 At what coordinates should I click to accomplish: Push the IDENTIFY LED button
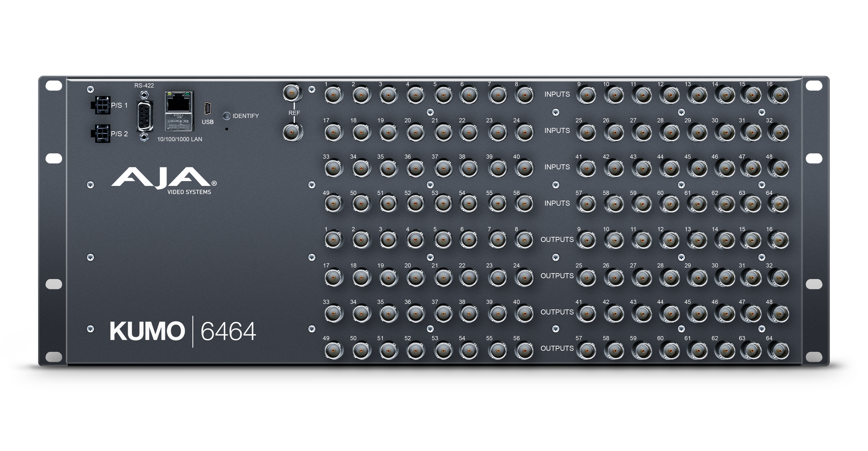tap(227, 116)
